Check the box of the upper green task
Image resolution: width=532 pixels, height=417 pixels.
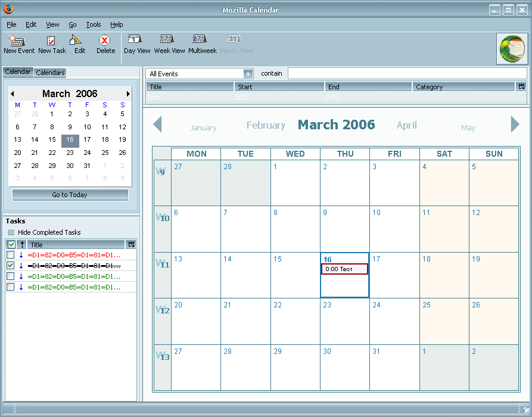(11, 276)
